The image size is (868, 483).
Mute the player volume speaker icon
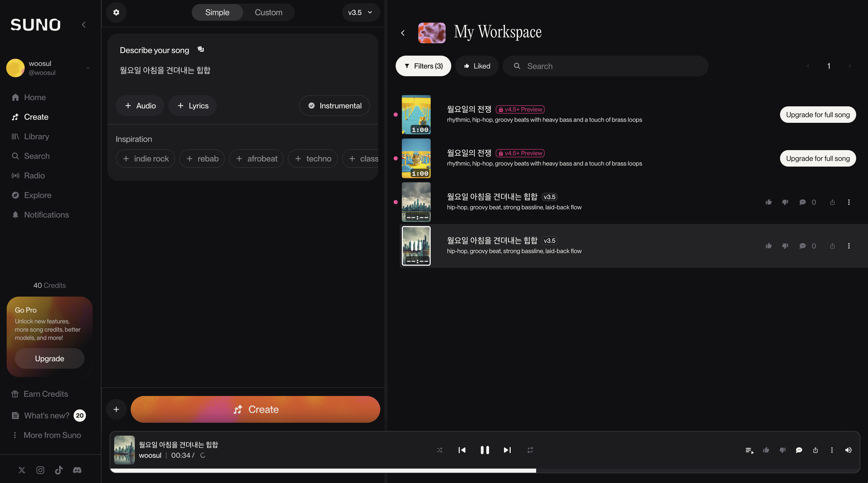tap(848, 450)
